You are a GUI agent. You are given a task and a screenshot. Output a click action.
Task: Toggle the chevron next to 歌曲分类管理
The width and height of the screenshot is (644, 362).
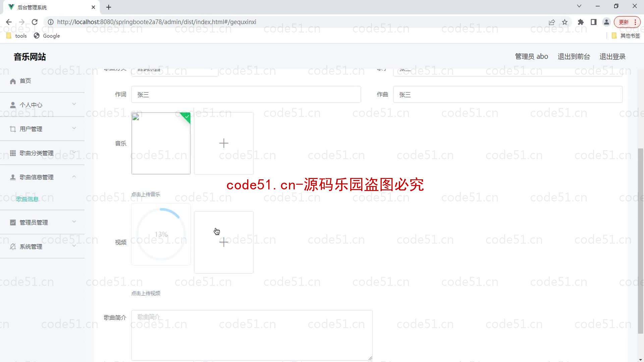[74, 153]
